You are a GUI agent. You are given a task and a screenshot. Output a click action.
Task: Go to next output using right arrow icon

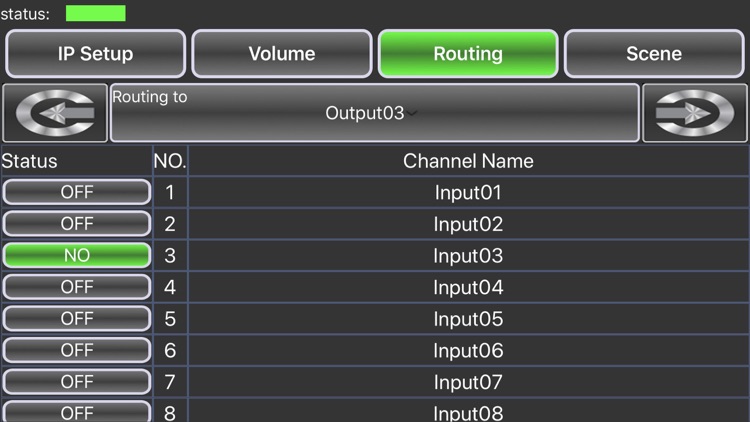pyautogui.click(x=695, y=113)
